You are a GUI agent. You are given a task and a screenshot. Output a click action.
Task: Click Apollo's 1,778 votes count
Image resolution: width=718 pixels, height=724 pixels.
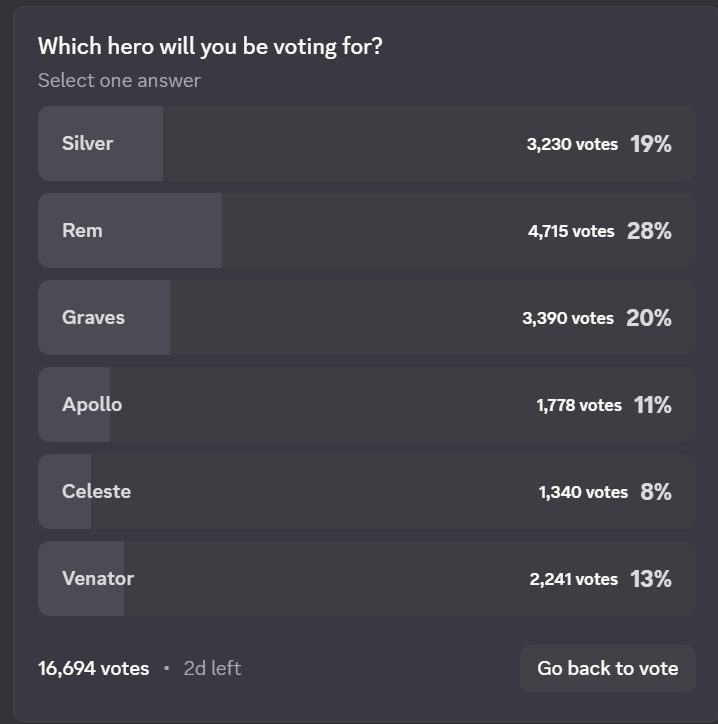coord(578,405)
